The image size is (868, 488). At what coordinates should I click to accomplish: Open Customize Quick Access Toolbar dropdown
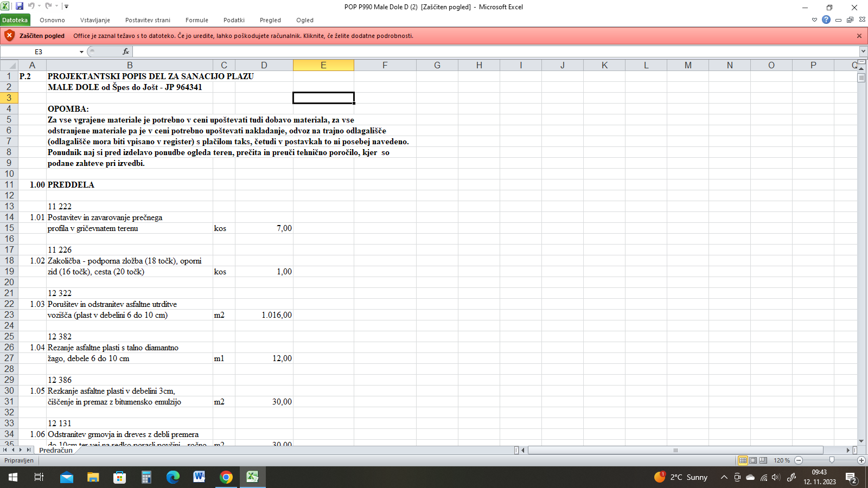click(x=66, y=7)
